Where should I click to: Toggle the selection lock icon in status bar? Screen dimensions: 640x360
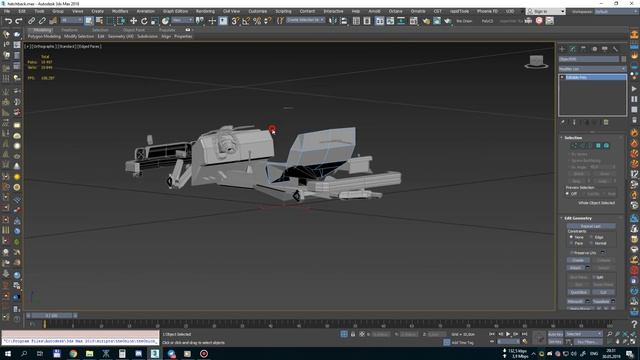click(x=353, y=334)
